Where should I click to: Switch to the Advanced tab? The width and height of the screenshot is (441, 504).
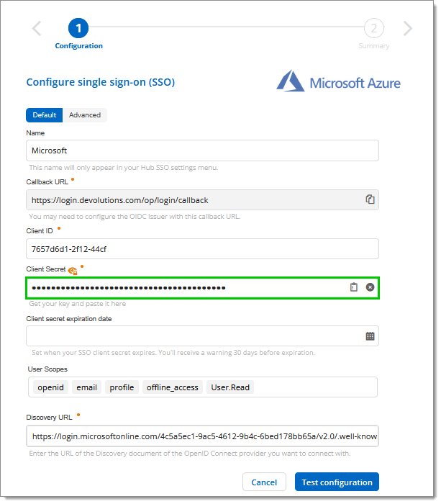85,115
